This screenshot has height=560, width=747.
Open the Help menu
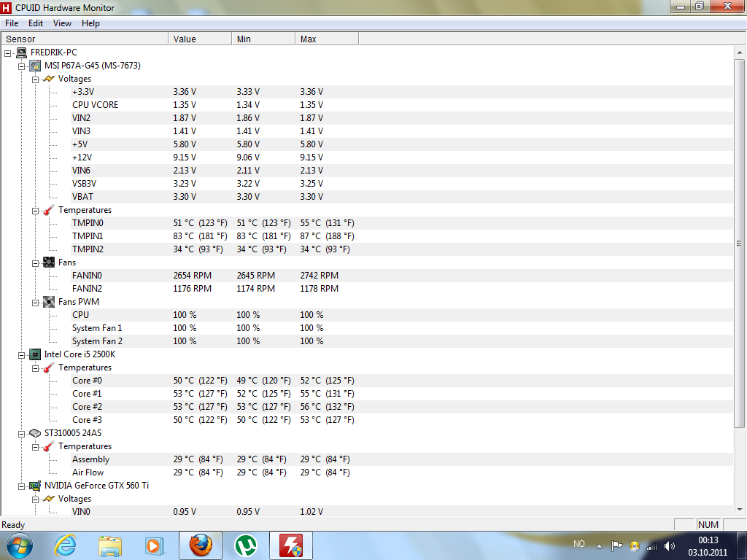(x=90, y=23)
